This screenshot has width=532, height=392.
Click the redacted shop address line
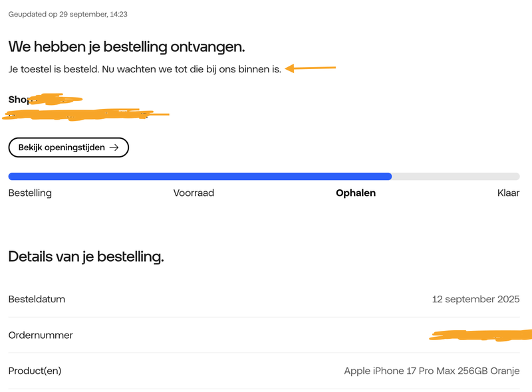click(x=86, y=115)
